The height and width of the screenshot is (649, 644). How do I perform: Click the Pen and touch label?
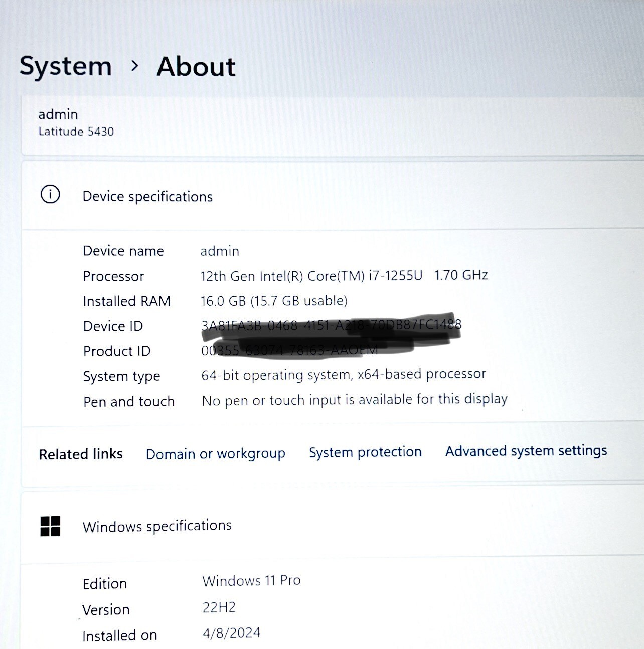pyautogui.click(x=129, y=402)
